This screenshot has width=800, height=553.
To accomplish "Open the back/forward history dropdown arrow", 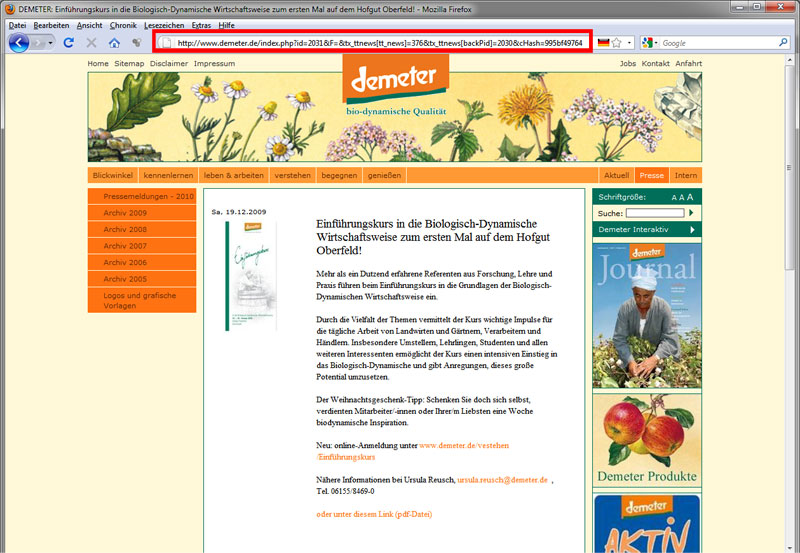I will (x=50, y=43).
